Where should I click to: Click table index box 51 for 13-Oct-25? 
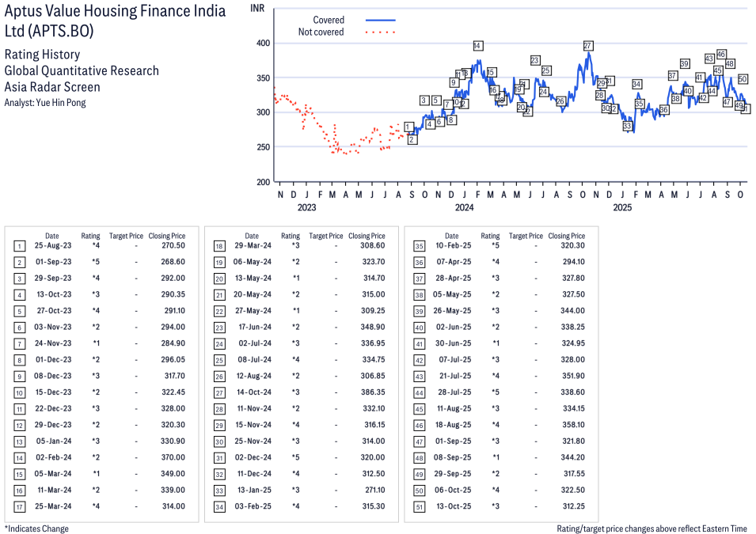(x=420, y=506)
